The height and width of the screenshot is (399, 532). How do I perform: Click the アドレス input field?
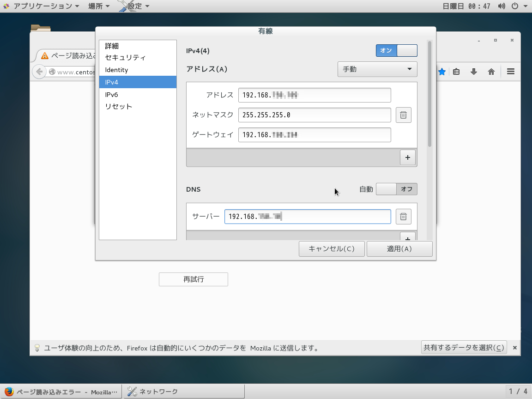(x=314, y=95)
